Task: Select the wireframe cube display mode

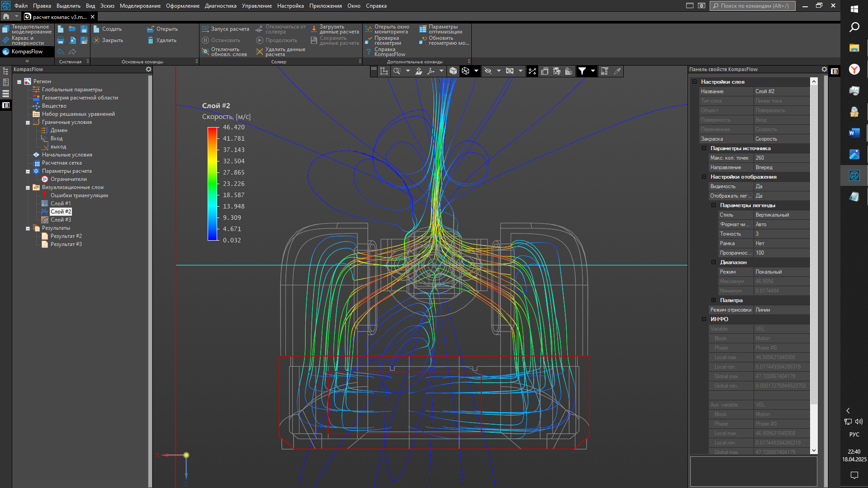Action: [465, 71]
